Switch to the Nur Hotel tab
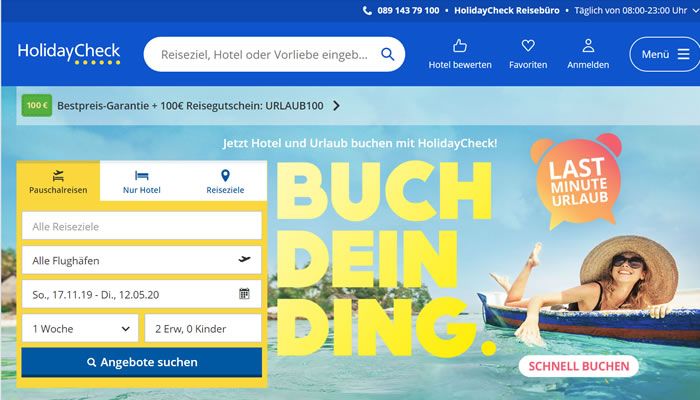 coord(142,181)
